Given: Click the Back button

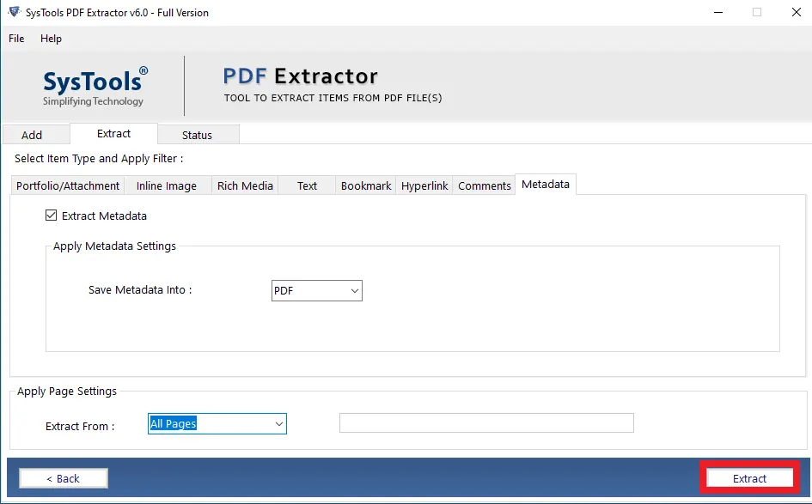Looking at the screenshot, I should [x=64, y=478].
